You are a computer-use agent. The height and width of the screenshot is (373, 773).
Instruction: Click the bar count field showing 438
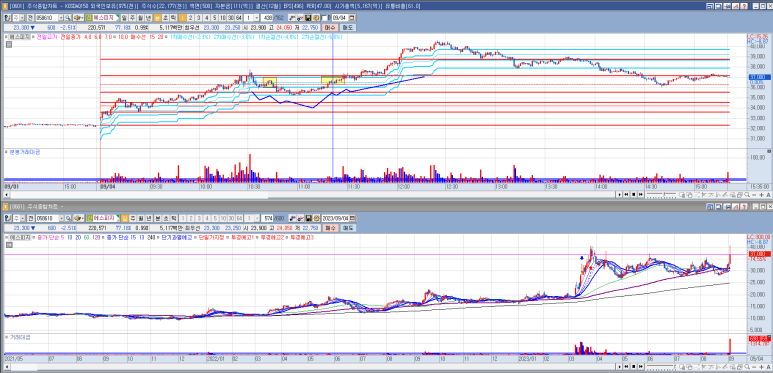(268, 17)
